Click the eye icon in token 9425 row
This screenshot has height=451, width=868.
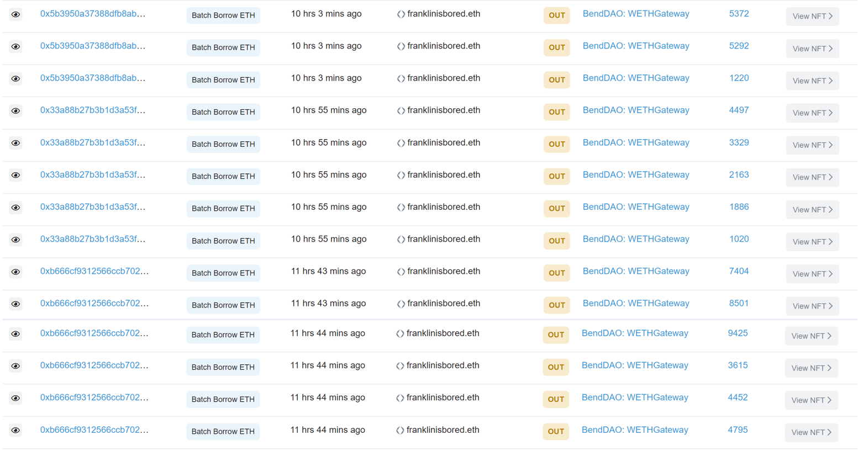pos(15,334)
